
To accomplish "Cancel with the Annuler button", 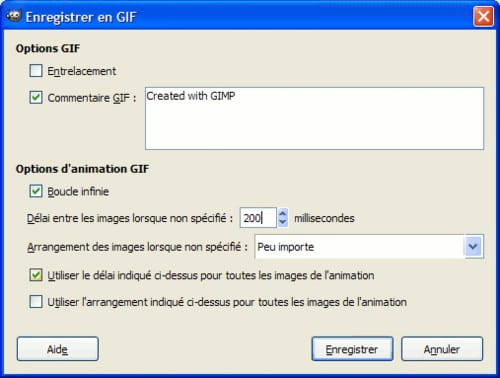I will click(x=442, y=349).
